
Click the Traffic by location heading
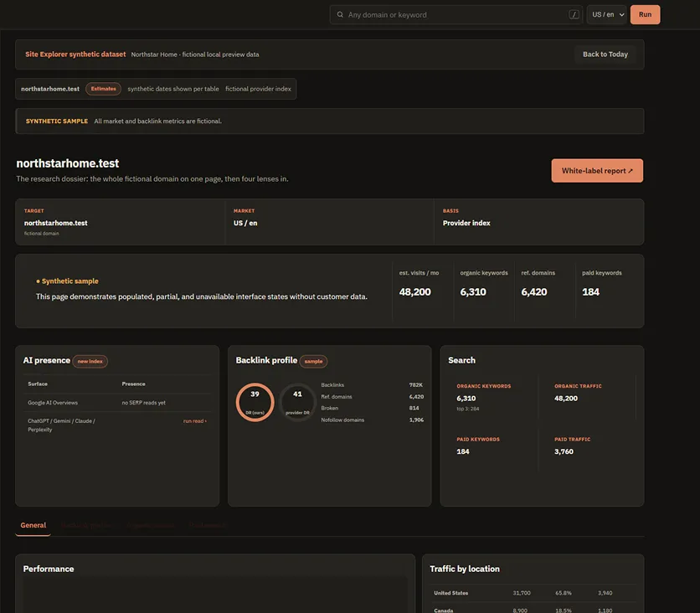(x=464, y=569)
